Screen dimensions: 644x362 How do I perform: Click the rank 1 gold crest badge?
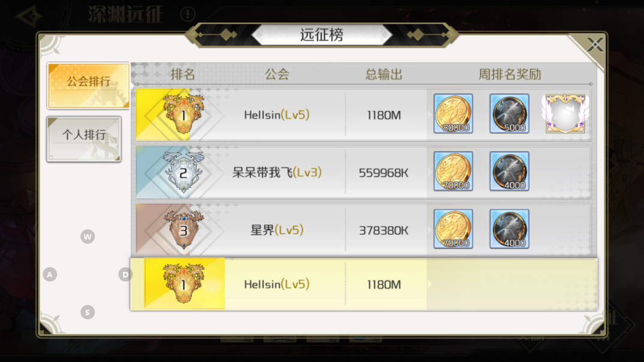[x=183, y=114]
